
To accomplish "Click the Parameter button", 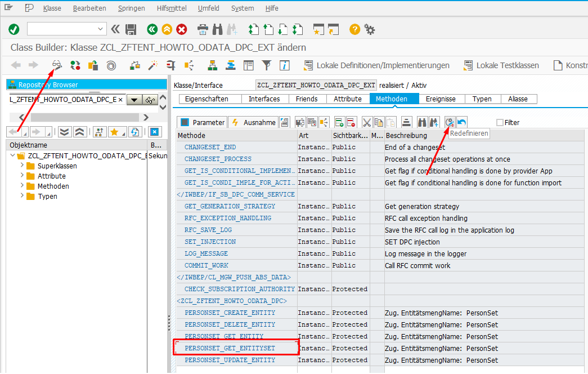I will [x=202, y=122].
